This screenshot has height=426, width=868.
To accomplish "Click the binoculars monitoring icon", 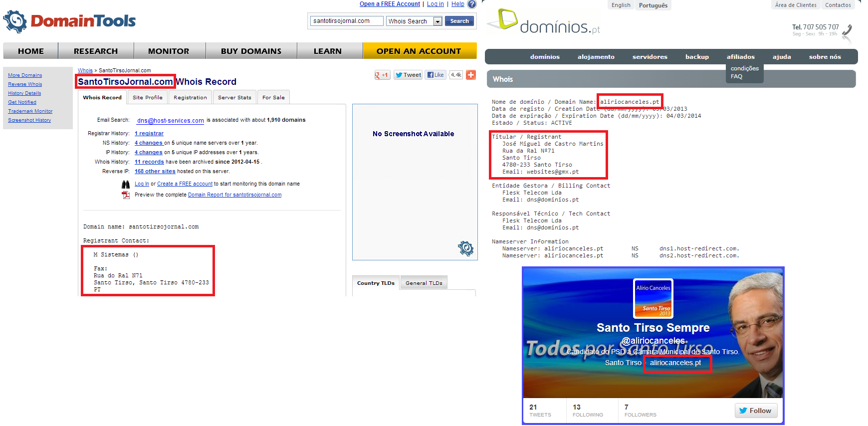I will tap(126, 184).
